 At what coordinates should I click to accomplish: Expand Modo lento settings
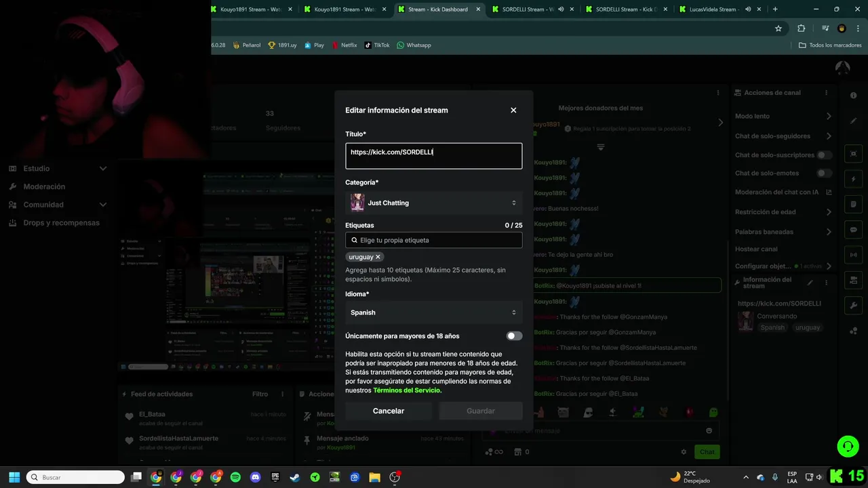pyautogui.click(x=829, y=117)
